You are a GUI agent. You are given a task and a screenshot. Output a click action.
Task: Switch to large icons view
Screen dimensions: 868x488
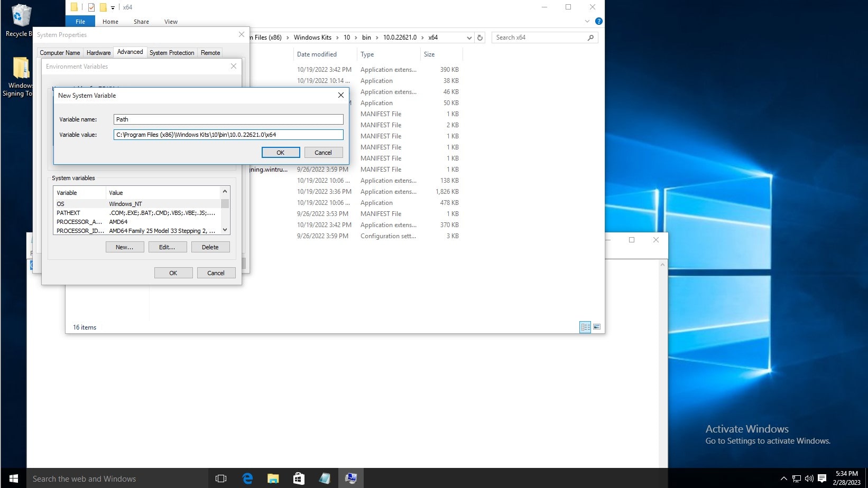(x=597, y=327)
